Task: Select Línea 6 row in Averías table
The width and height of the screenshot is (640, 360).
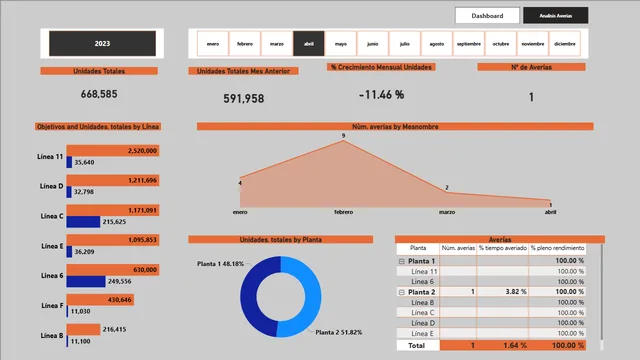Action: (x=491, y=282)
